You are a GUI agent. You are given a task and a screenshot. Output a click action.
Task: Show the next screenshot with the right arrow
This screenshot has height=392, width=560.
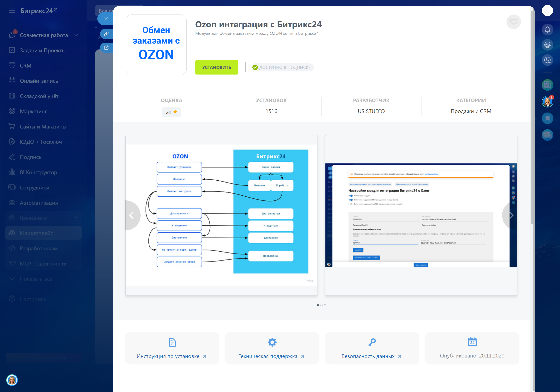coord(511,215)
